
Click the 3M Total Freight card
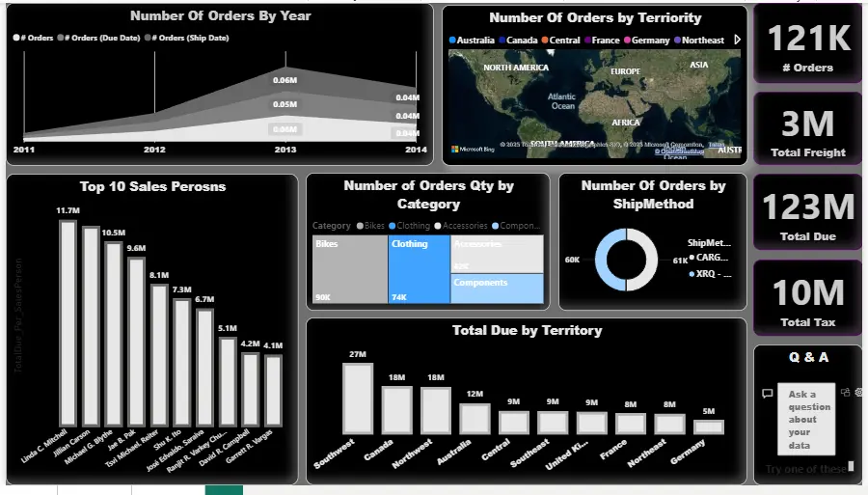point(807,129)
